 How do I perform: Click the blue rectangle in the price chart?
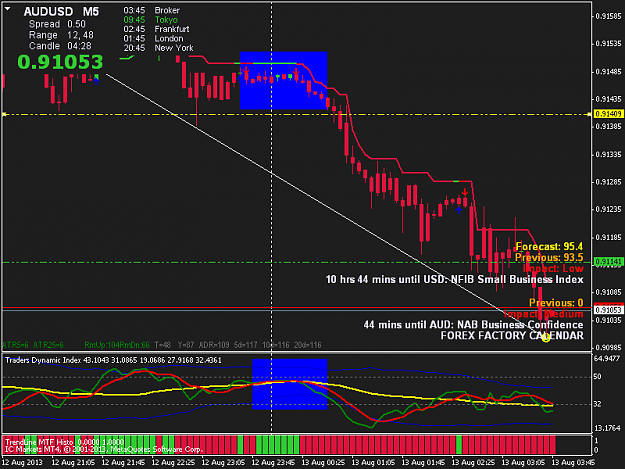point(283,80)
